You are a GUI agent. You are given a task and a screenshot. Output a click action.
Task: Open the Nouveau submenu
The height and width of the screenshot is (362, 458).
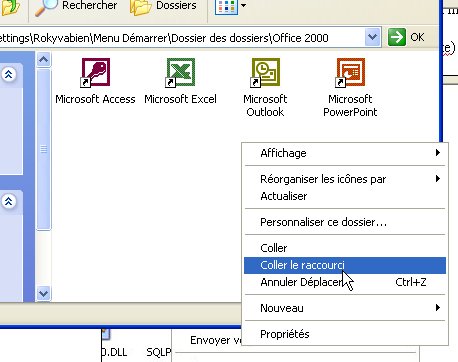click(x=345, y=308)
